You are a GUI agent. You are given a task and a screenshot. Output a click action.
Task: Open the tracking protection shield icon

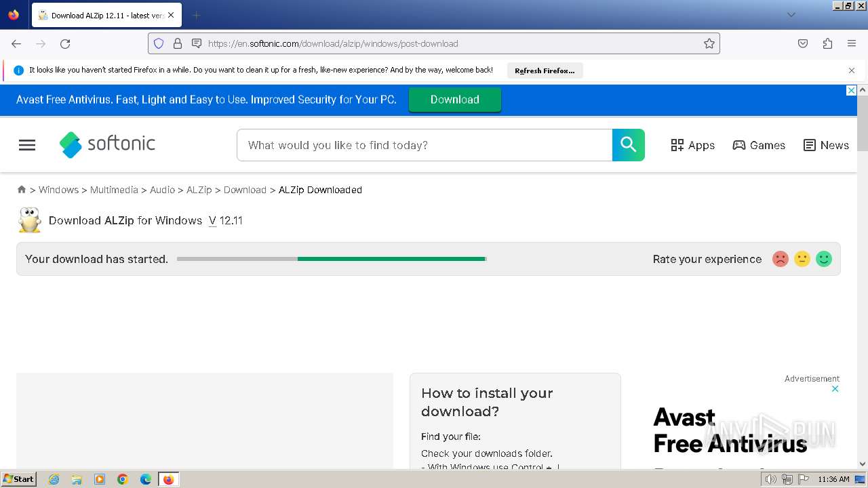[x=159, y=43]
